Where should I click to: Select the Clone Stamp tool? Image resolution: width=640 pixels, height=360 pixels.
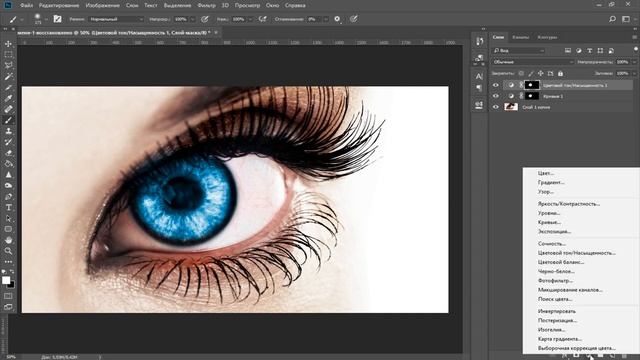(x=8, y=131)
